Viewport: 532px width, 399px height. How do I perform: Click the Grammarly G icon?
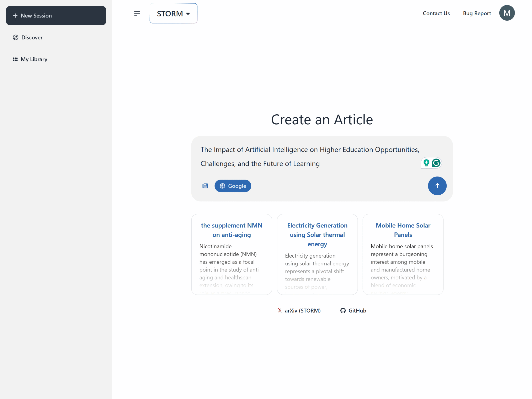click(436, 163)
